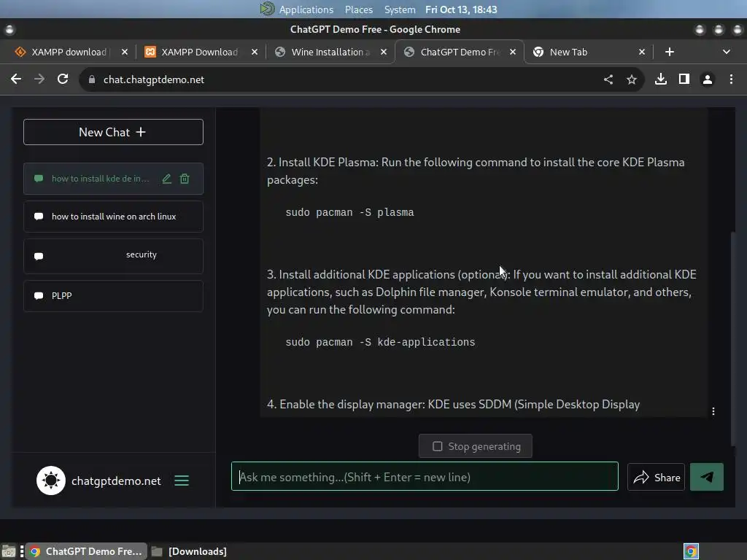Viewport: 747px width, 560px height.
Task: Switch to Downloads window in taskbar
Action: point(190,551)
